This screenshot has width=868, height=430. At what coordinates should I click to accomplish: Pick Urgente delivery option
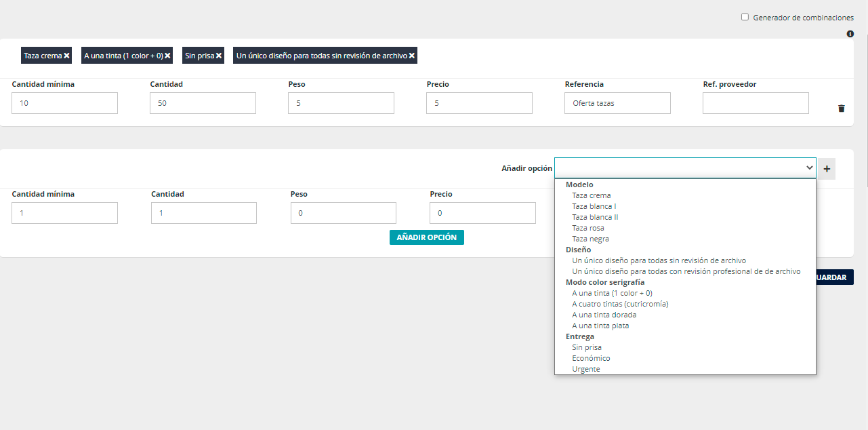coord(586,369)
